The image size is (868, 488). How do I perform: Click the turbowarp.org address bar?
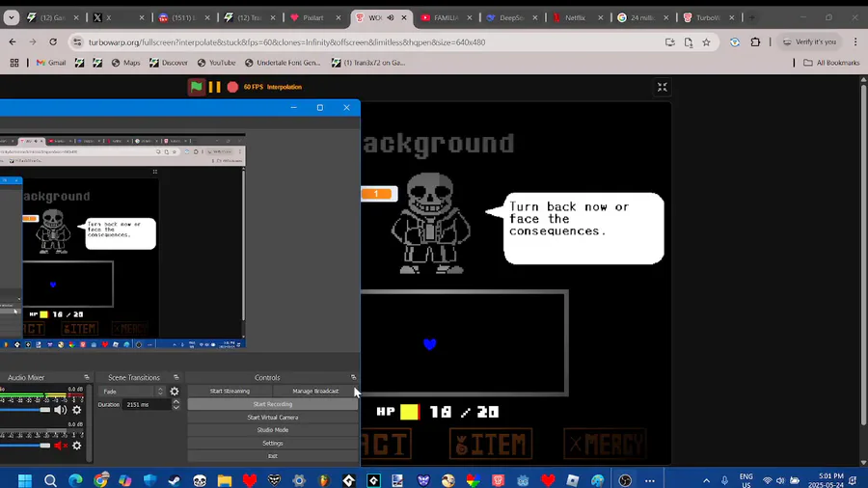[x=286, y=42]
